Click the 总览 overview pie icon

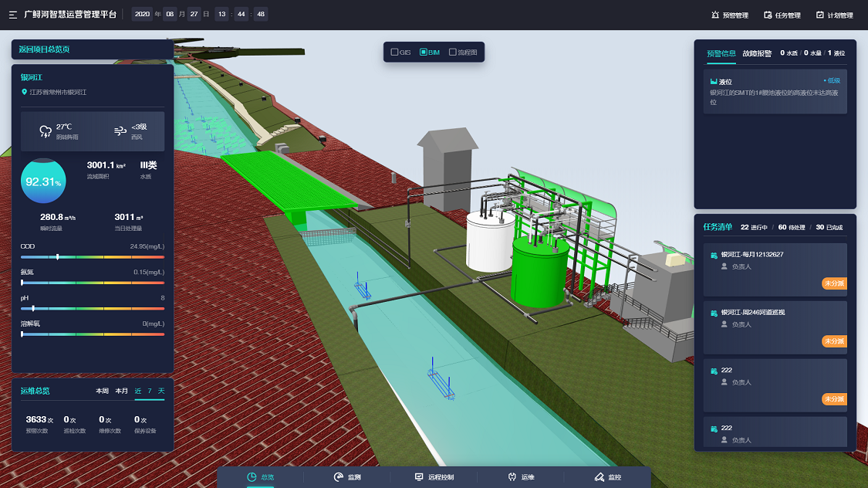pos(252,477)
